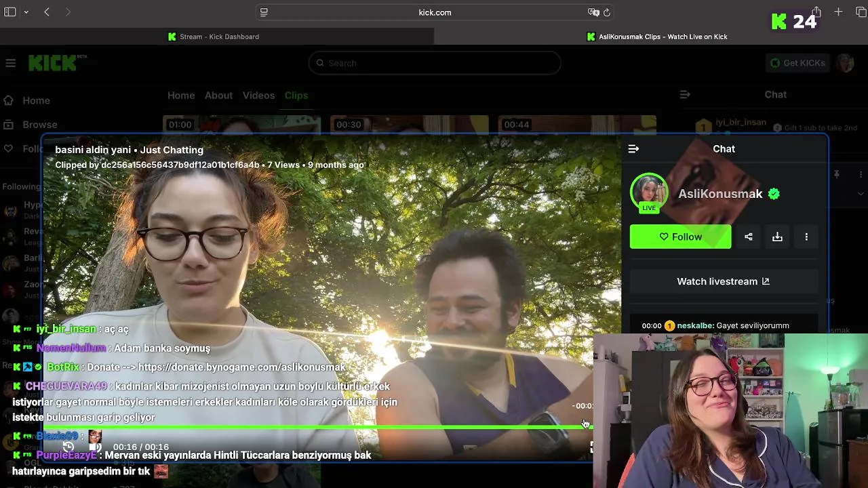
Task: Toggle the Safari sidebar panel icon
Action: pos(9,12)
